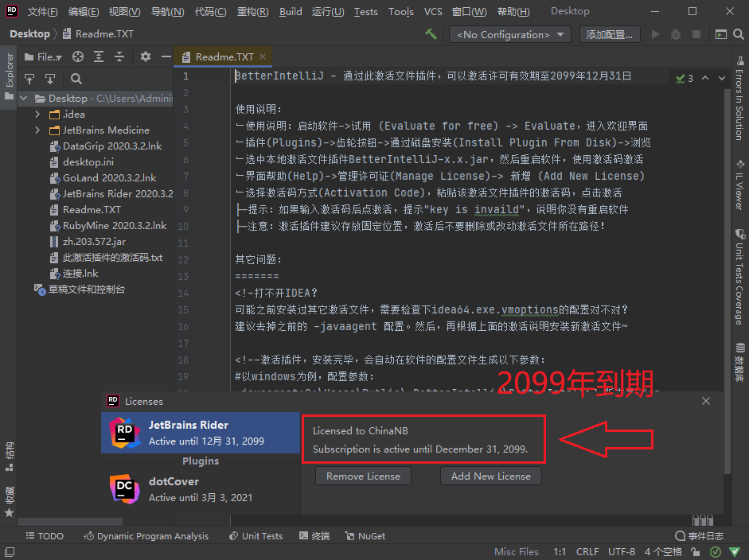Expand the .idea folder

pos(37,114)
